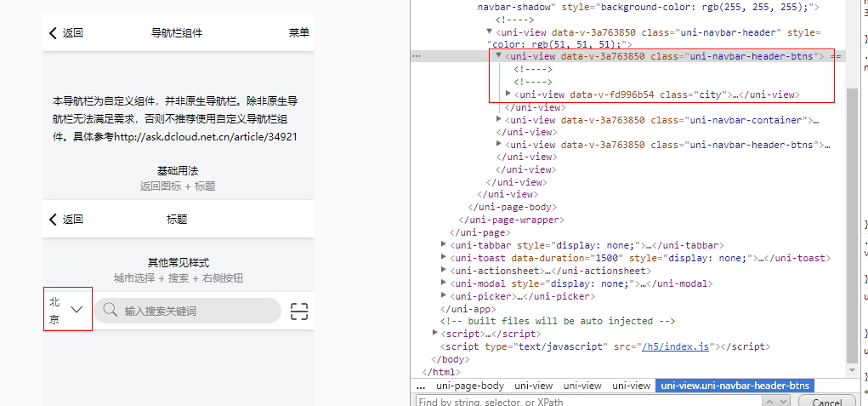Expand the collapsed script node
This screenshot has height=406, width=868.
click(434, 333)
